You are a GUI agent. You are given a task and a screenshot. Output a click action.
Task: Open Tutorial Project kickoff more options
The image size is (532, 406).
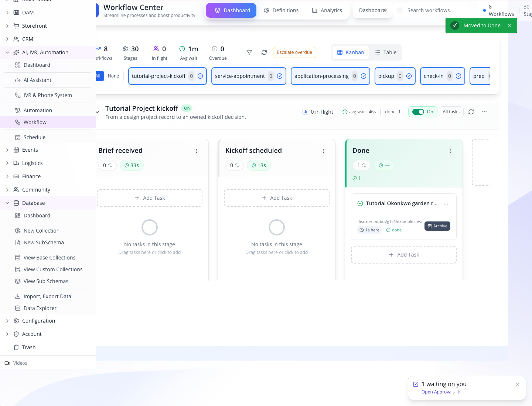coord(484,112)
